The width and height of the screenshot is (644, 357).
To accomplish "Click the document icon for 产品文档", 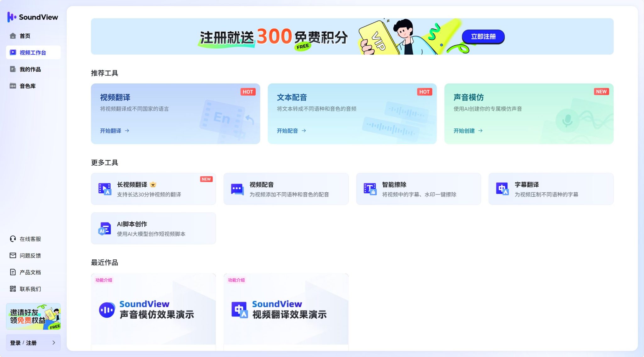I will 13,272.
